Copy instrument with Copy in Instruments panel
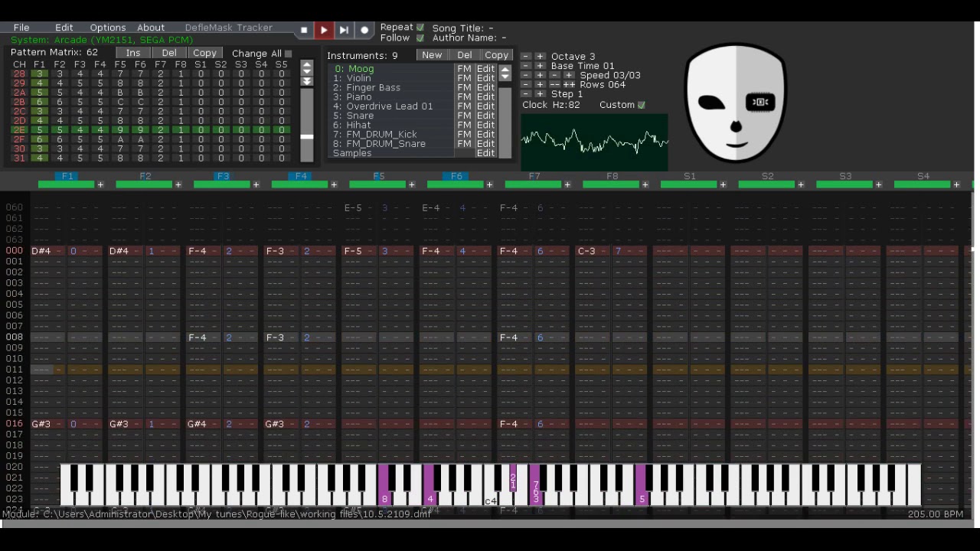The height and width of the screenshot is (551, 980). [x=496, y=55]
